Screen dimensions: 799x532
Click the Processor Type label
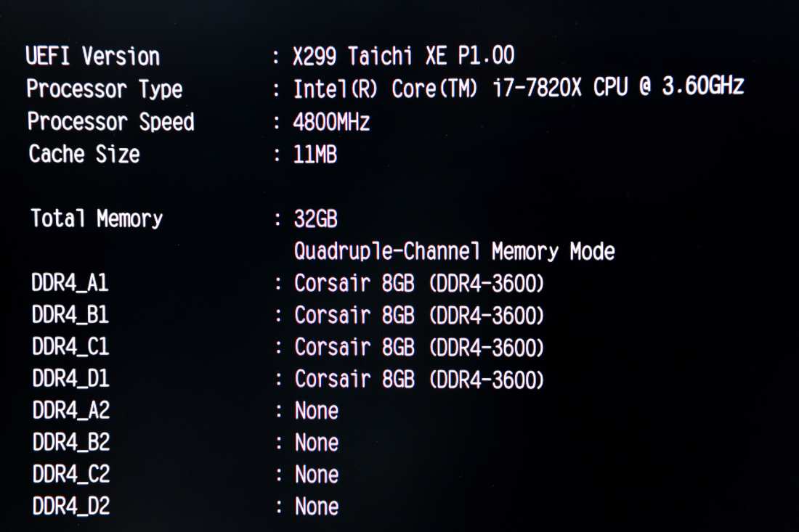(104, 89)
